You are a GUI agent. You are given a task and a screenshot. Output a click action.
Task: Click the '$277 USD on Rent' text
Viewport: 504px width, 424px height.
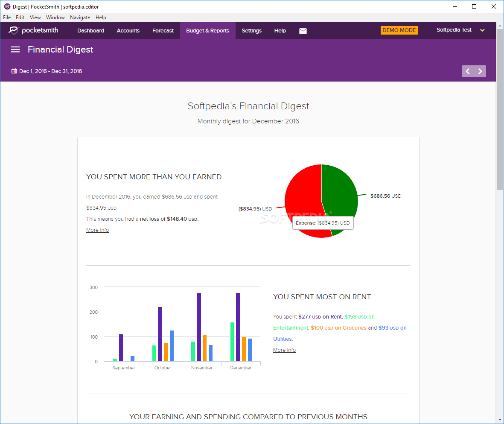point(320,316)
